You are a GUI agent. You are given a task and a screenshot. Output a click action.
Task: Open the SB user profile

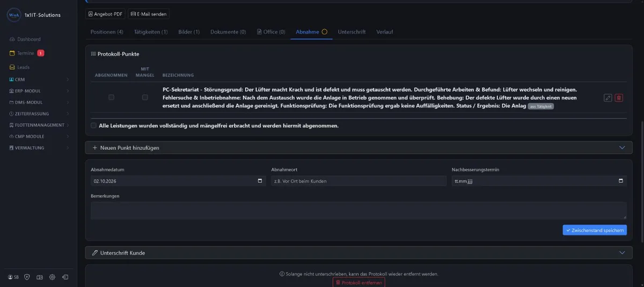pyautogui.click(x=13, y=277)
